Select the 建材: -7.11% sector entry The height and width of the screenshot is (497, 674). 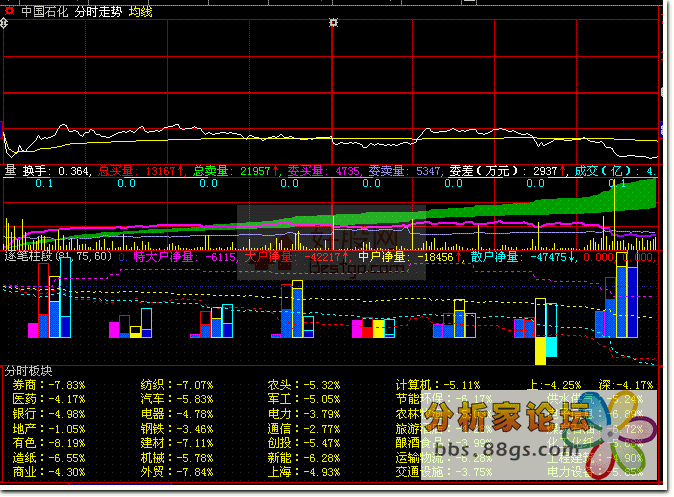(x=177, y=443)
